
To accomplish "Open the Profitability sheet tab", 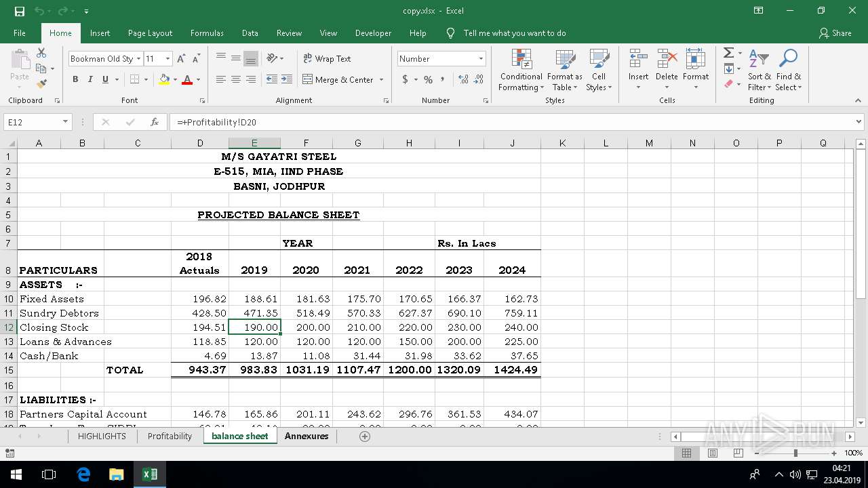I will 170,436.
